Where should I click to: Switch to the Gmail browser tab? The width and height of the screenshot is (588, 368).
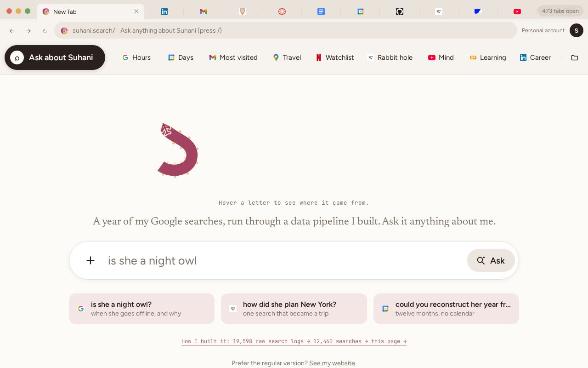[x=204, y=11]
